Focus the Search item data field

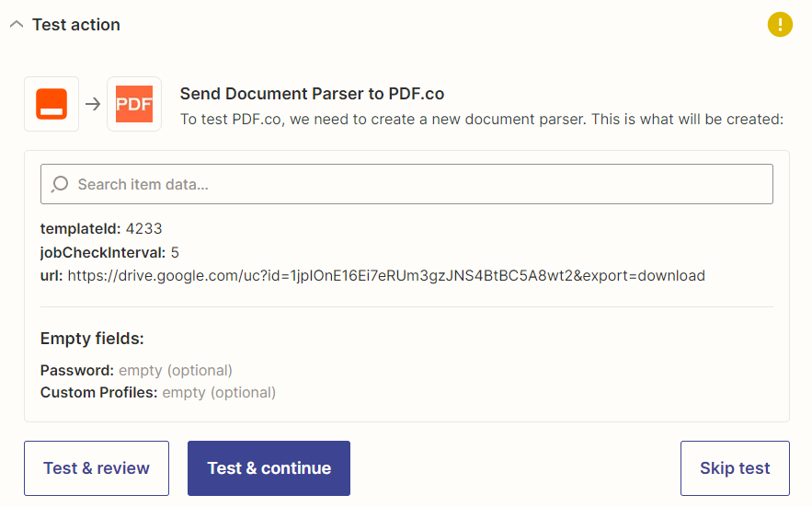406,184
